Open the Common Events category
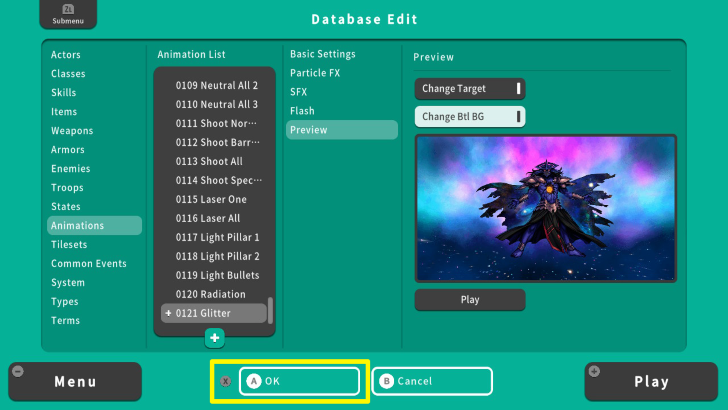Screen dimensions: 728x410 pyautogui.click(x=89, y=264)
